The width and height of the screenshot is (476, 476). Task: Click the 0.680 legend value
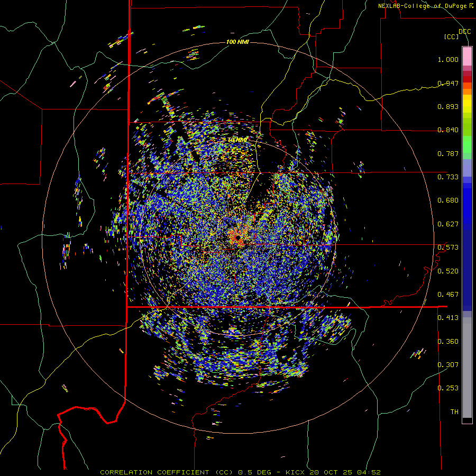[x=448, y=200]
